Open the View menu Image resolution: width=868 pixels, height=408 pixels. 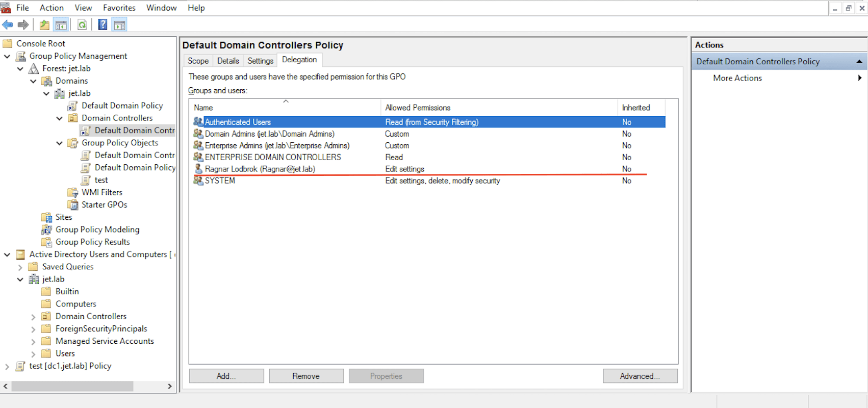83,8
